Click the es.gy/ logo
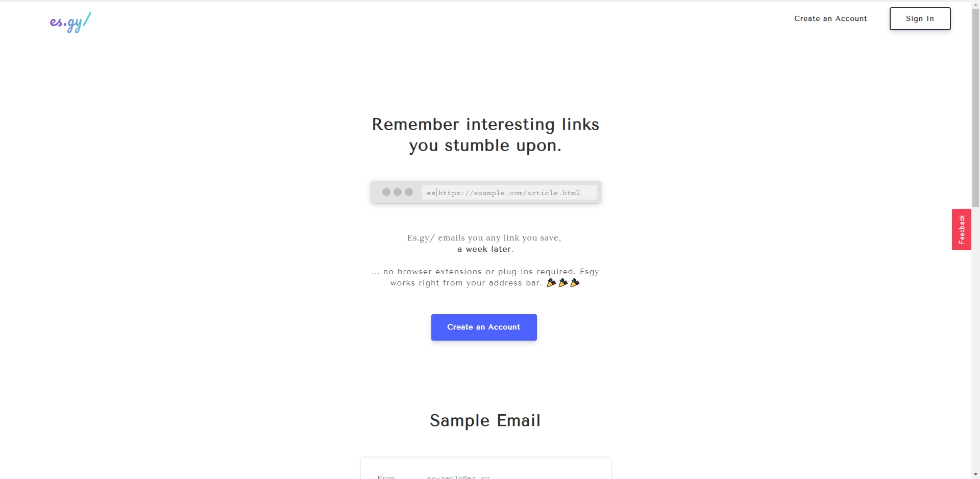 point(70,22)
